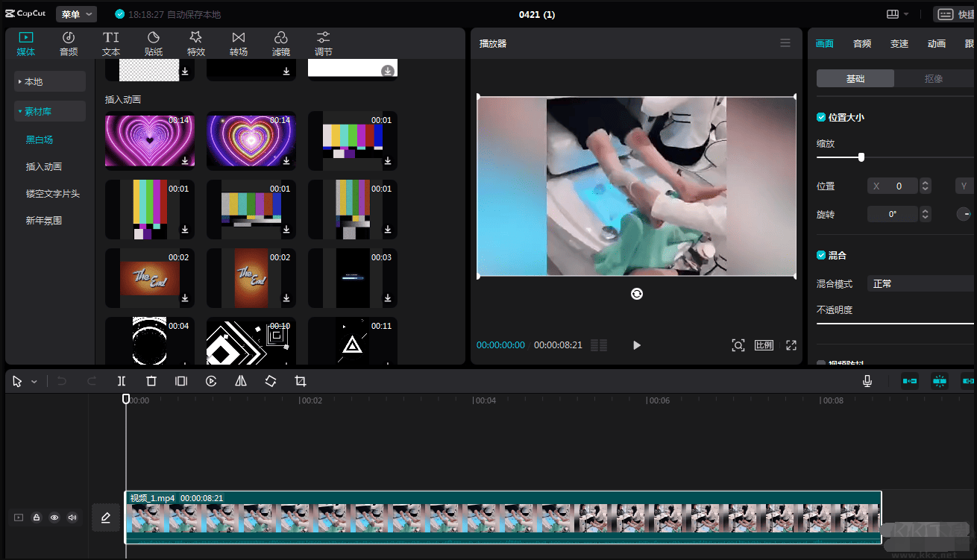Toggle the main track magnet button

coord(910,381)
